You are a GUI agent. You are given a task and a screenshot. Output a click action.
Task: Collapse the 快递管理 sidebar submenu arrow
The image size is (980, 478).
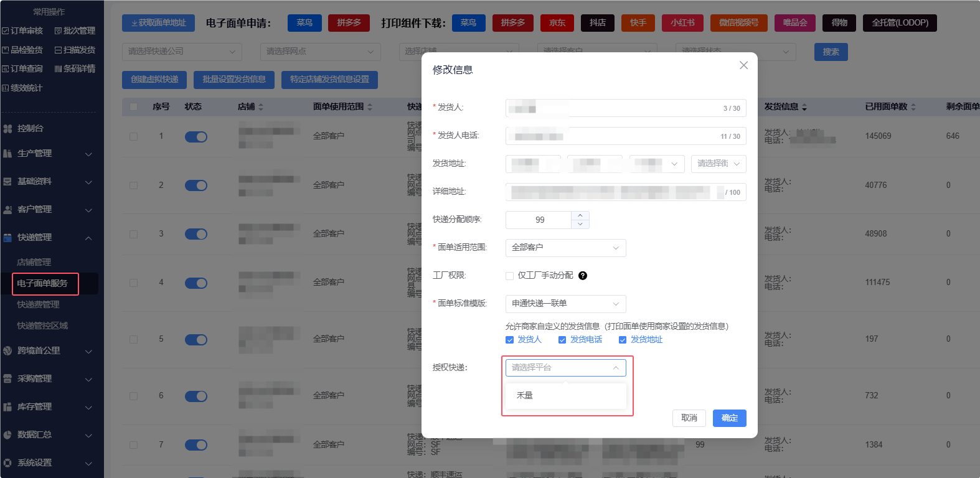pyautogui.click(x=88, y=238)
